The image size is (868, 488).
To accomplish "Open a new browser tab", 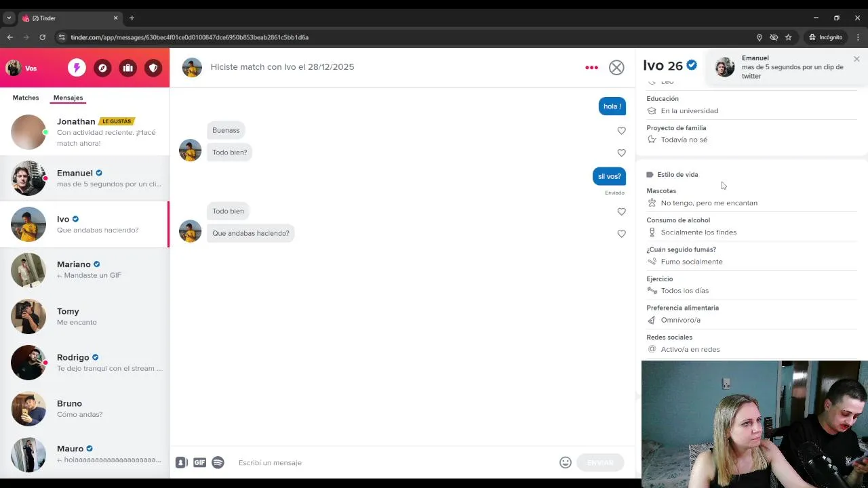I will (x=132, y=18).
